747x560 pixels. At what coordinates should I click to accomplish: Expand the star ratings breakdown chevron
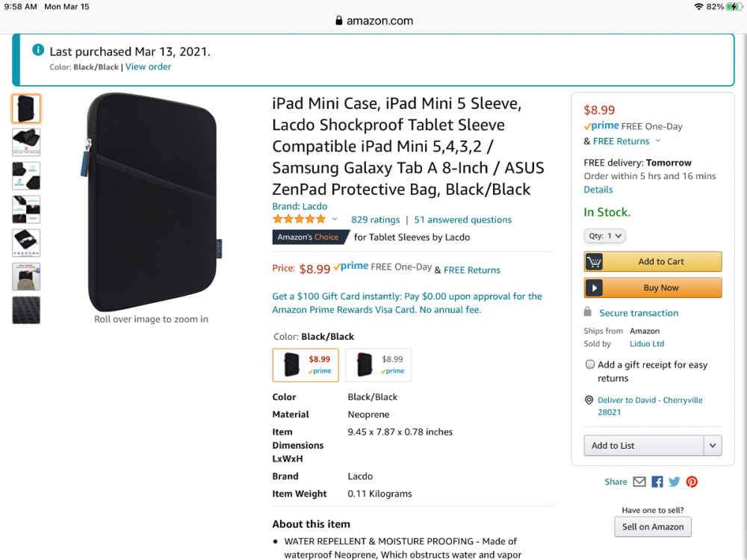(x=335, y=220)
